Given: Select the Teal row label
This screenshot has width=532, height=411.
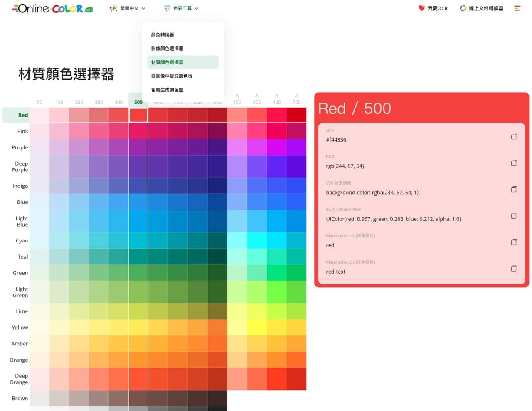Looking at the screenshot, I should click(x=23, y=257).
